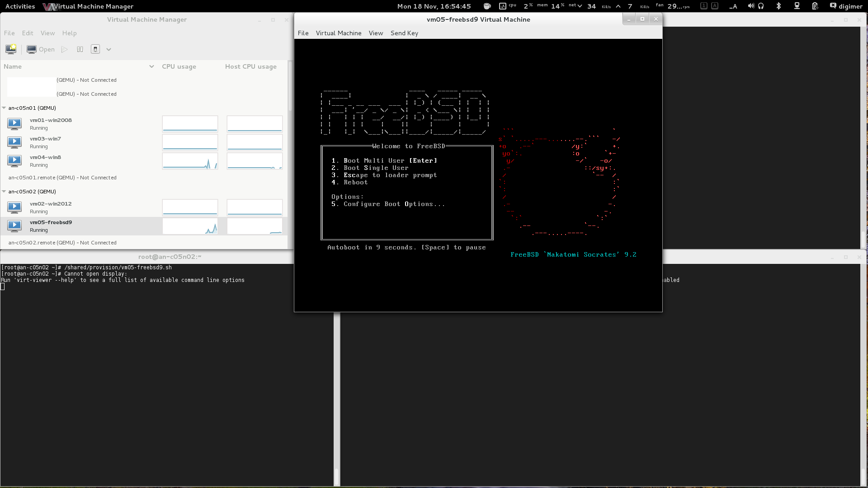Click the keyboard indicator 'A' icon
Viewport: 868px width, 488px height.
[x=714, y=6]
